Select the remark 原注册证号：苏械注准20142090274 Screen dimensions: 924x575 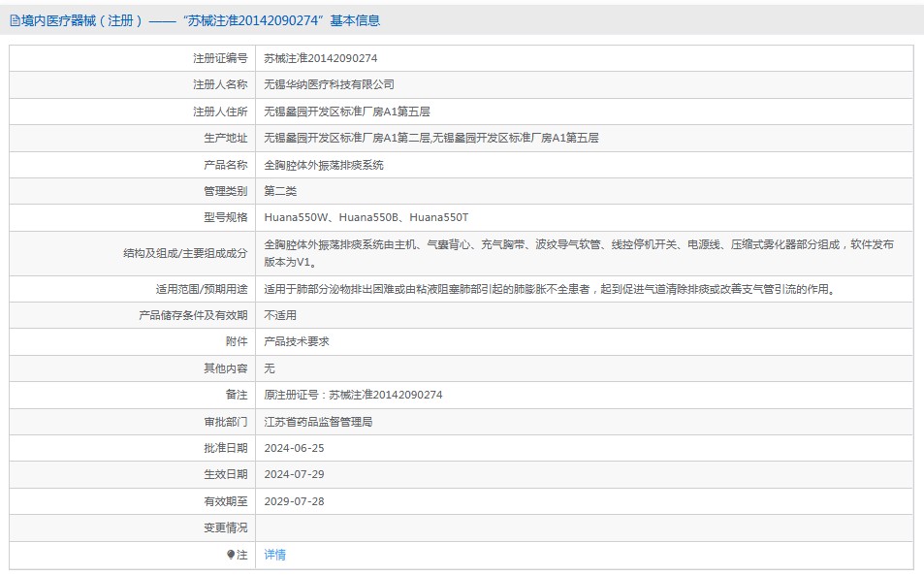point(353,395)
